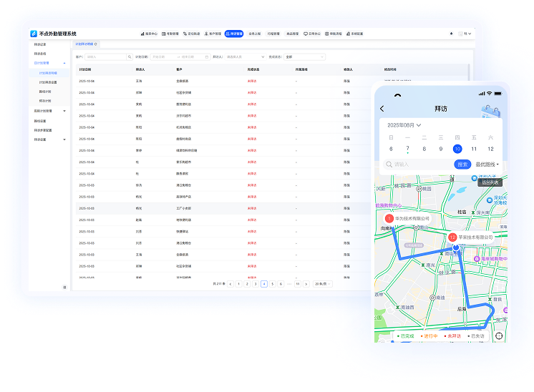Open the 20条/页 page size dropdown
Viewport: 534px width, 392px height.
[x=323, y=284]
